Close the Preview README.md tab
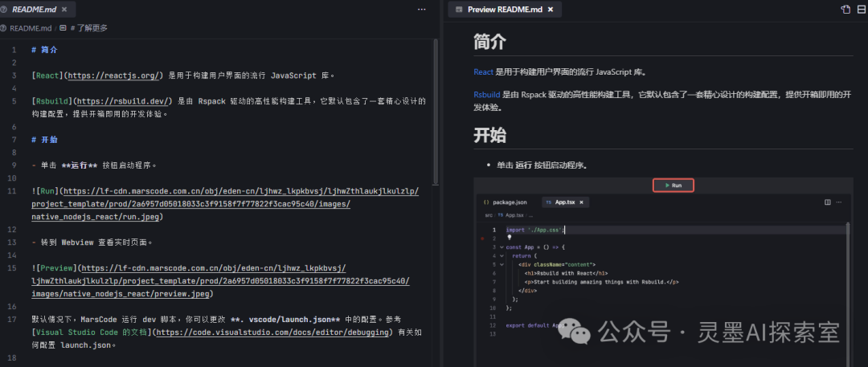The image size is (868, 367). (x=551, y=10)
